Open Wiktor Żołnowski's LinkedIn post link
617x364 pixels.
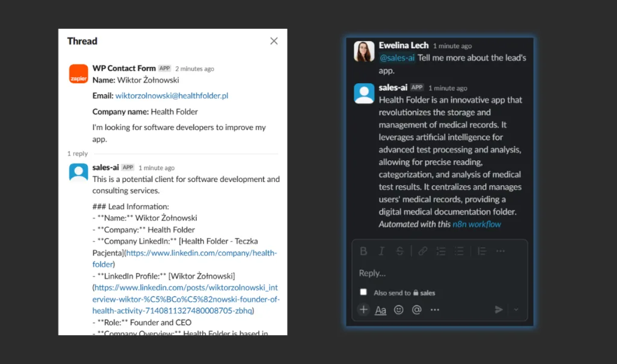tap(186, 299)
